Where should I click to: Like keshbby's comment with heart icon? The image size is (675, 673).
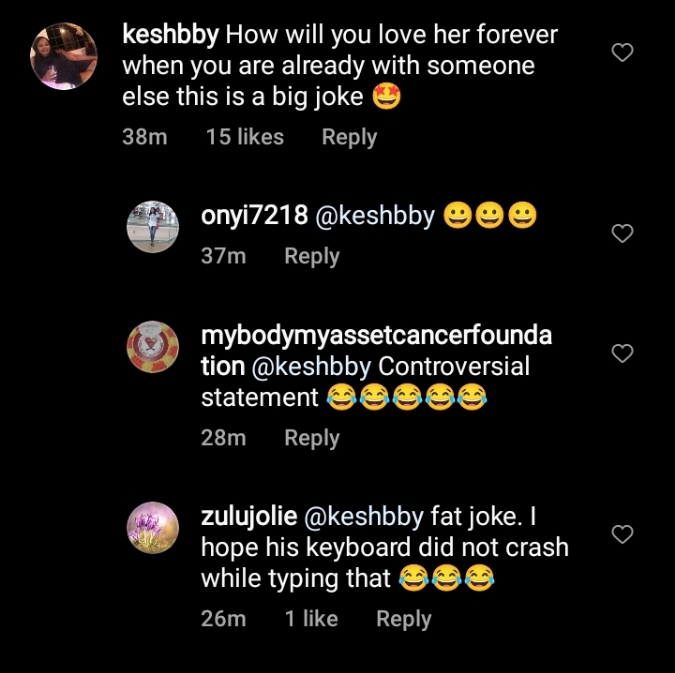622,52
